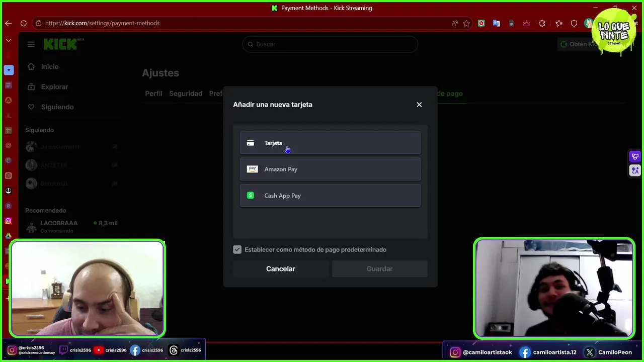Click the Añadir una nueva tarjeta title
Viewport: 644px width, 362px height.
coord(273,105)
